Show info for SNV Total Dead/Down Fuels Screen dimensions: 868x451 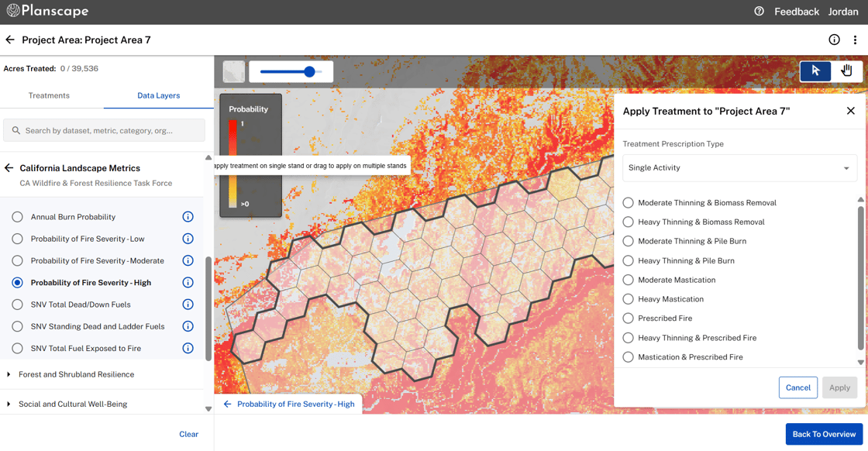[x=188, y=305]
